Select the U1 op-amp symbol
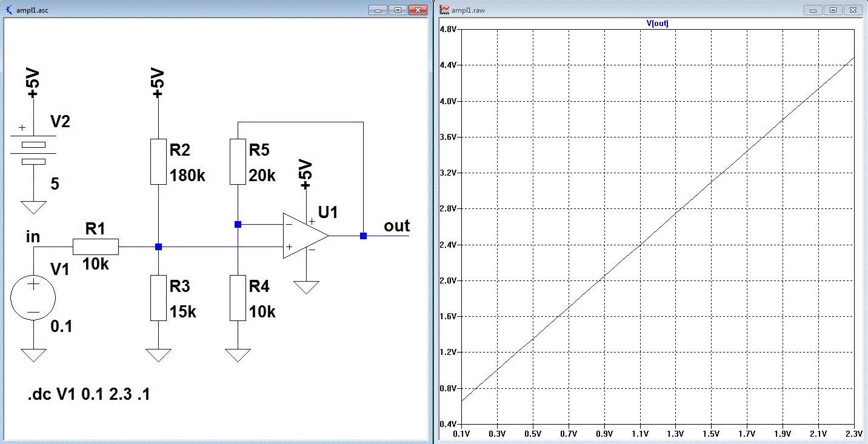868x444 pixels. (x=304, y=236)
